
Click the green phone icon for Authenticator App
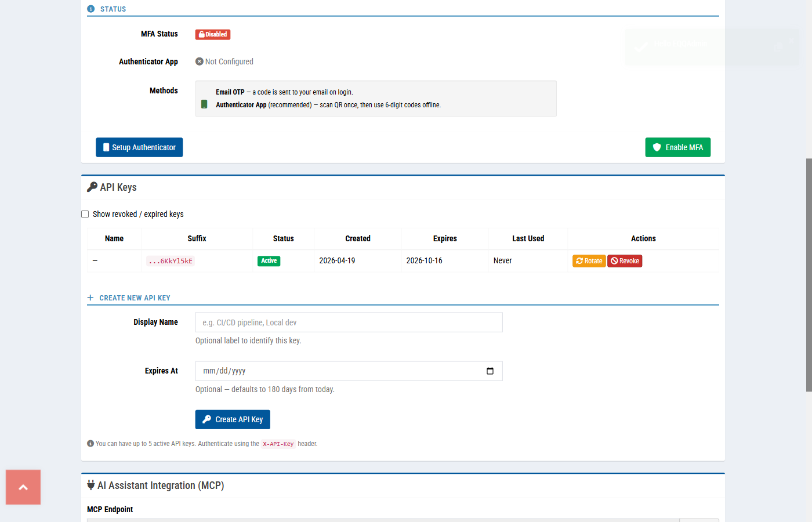[x=204, y=104]
